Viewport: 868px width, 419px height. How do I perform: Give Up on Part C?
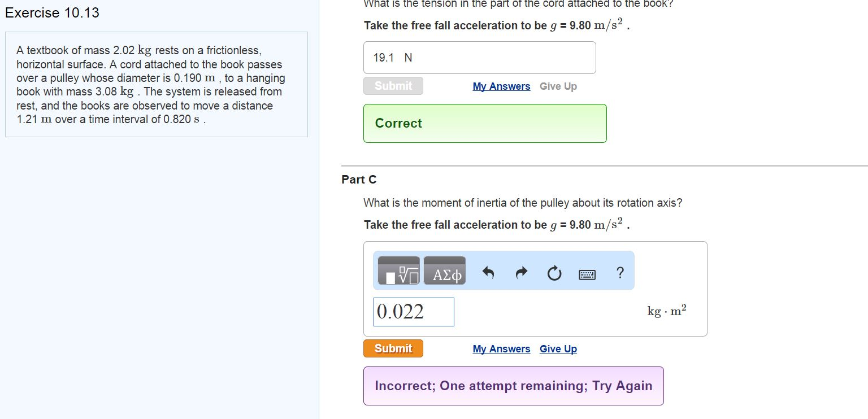coord(558,348)
